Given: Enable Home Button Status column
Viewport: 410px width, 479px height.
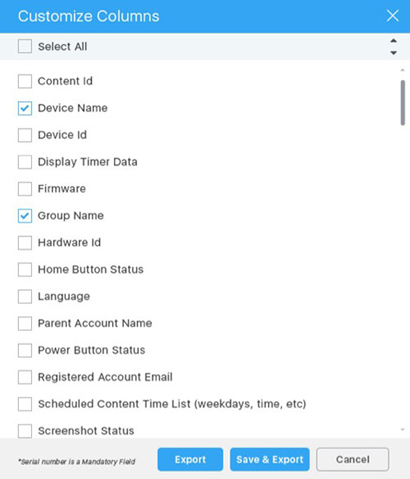Looking at the screenshot, I should pyautogui.click(x=25, y=269).
